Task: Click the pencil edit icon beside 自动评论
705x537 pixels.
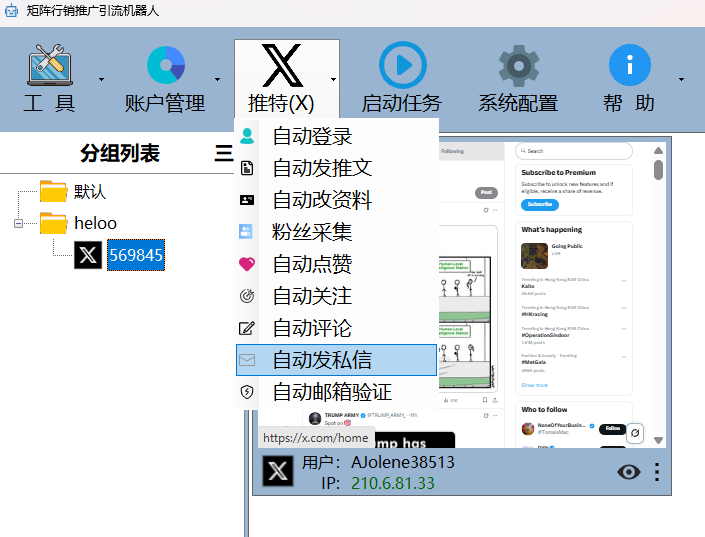Action: (247, 328)
